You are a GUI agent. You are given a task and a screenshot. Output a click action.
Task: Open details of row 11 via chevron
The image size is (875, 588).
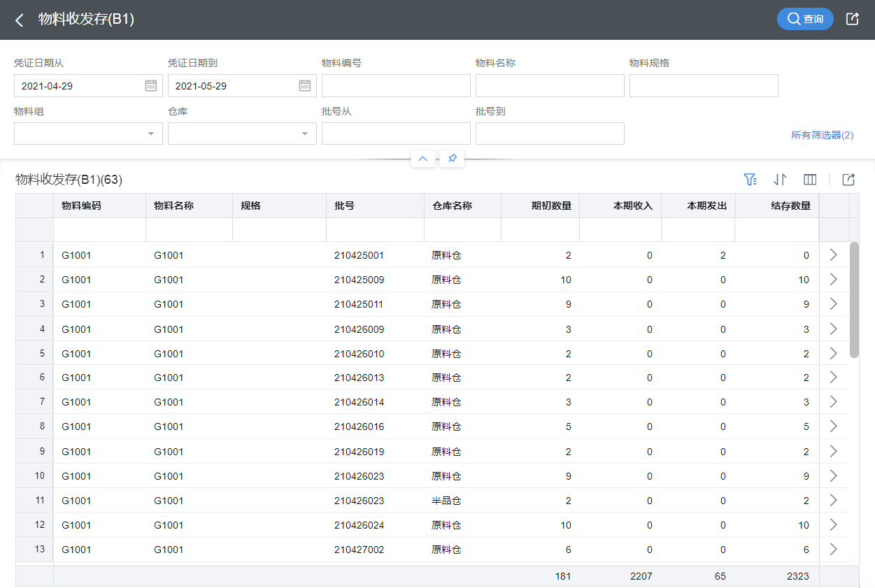tap(833, 500)
